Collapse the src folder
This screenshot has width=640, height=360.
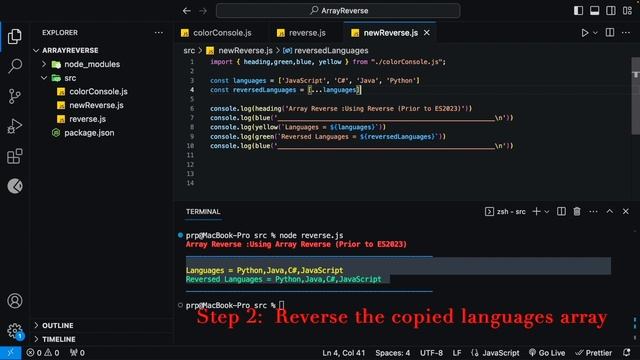pos(102,78)
